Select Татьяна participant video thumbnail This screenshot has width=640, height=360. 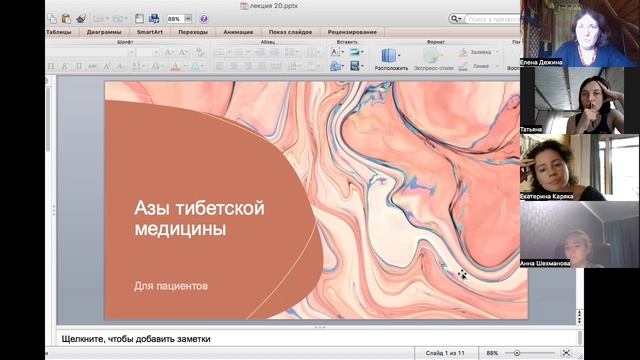tap(580, 100)
